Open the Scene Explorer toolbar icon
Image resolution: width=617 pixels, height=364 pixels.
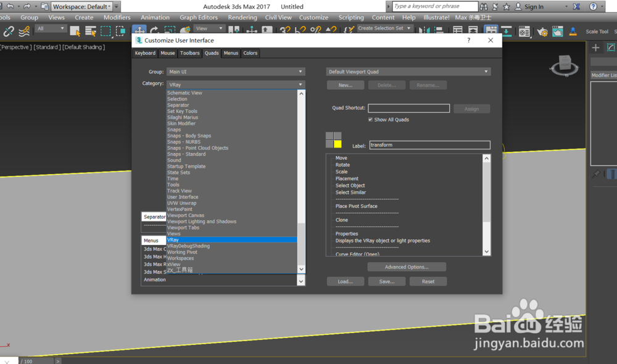pos(458,31)
